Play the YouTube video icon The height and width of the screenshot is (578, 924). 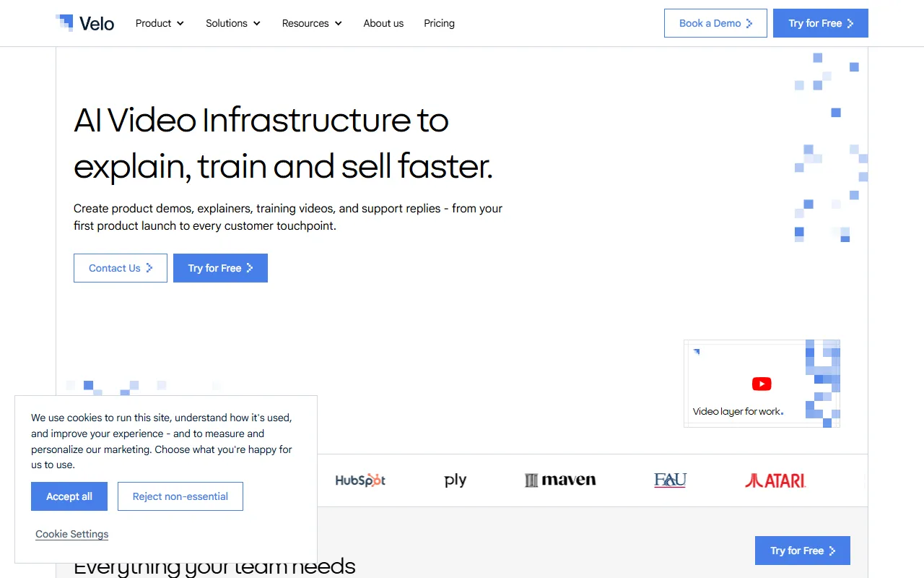click(x=762, y=384)
